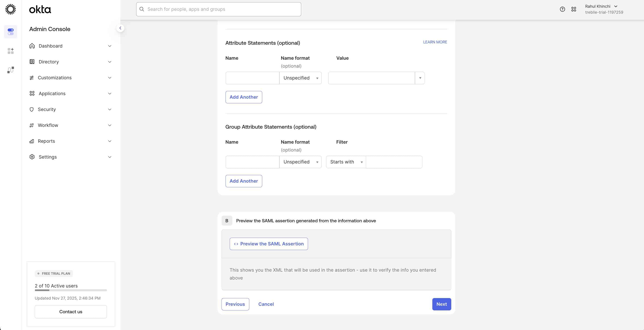Image resolution: width=644 pixels, height=330 pixels.
Task: Click the Group Attribute Name input field
Action: [x=252, y=162]
